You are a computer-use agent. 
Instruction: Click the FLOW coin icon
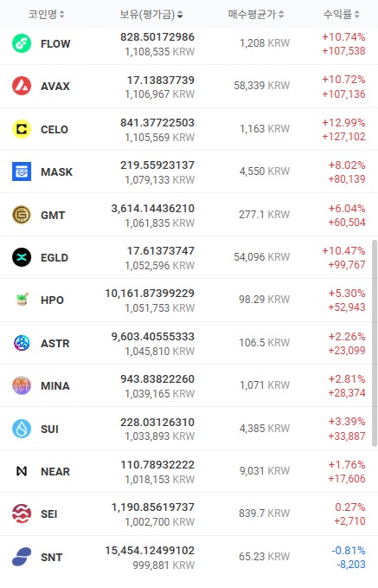[x=22, y=43]
